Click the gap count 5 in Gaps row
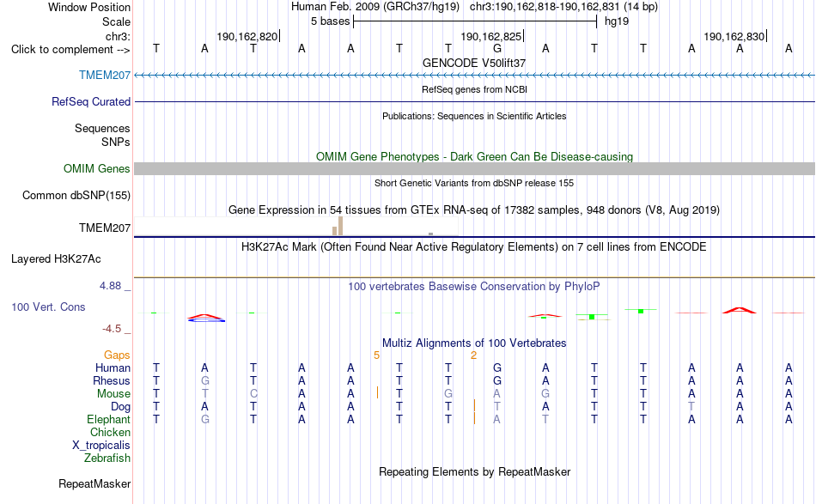 coord(377,355)
